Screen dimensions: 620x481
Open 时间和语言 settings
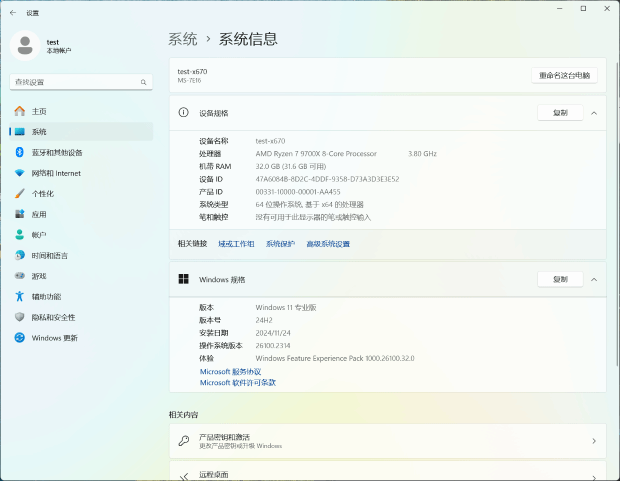pyautogui.click(x=81, y=255)
